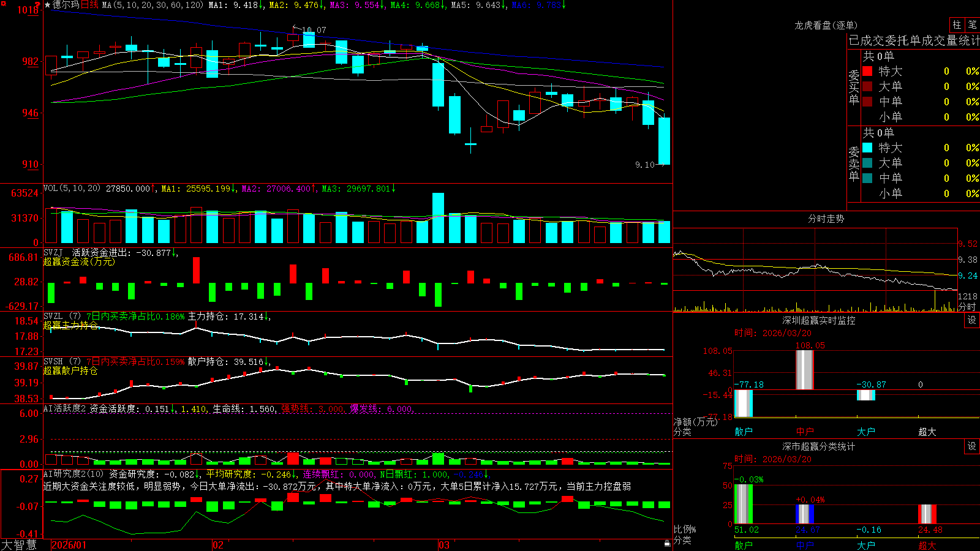
Task: Click the 02 month marker on the timeline
Action: click(218, 545)
